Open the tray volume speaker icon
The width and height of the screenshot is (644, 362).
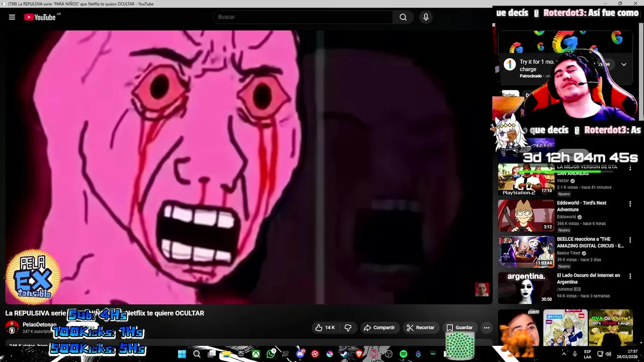[x=608, y=354]
